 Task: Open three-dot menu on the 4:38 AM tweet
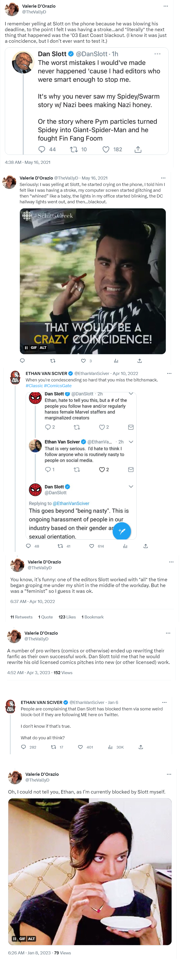[166, 6]
